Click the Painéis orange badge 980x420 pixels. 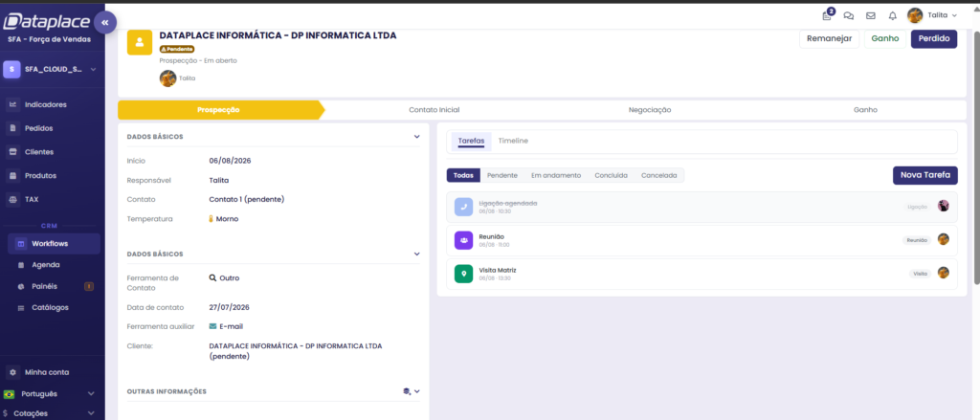(89, 286)
